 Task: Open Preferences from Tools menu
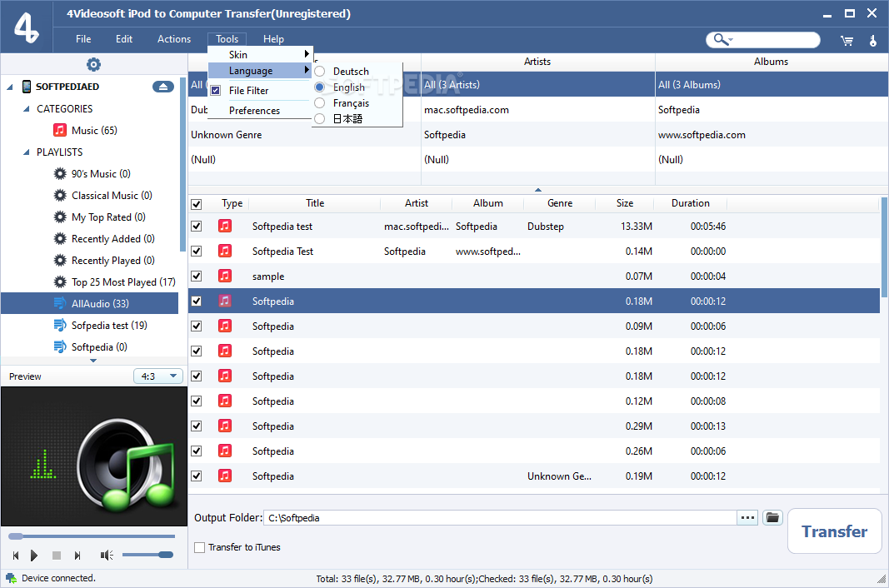click(x=254, y=111)
